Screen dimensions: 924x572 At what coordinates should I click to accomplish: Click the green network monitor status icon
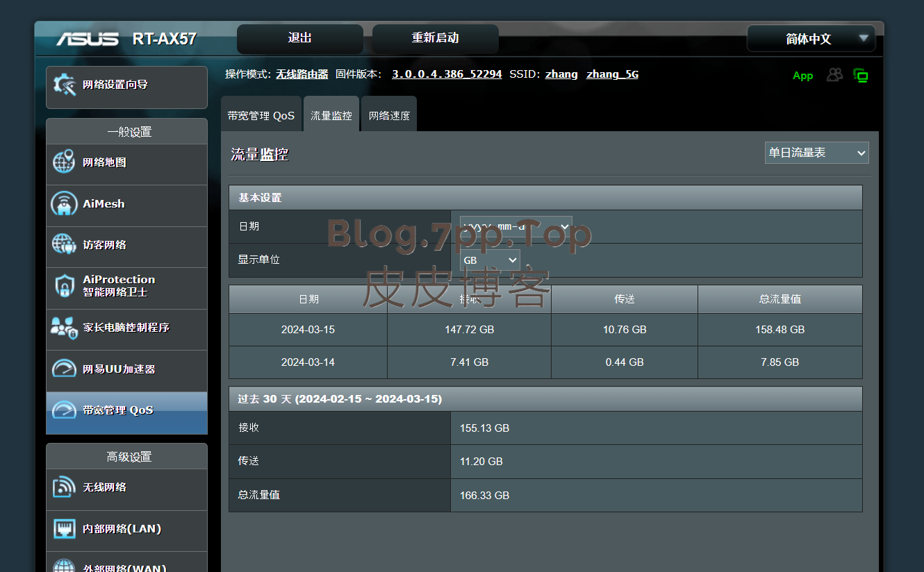(x=861, y=76)
